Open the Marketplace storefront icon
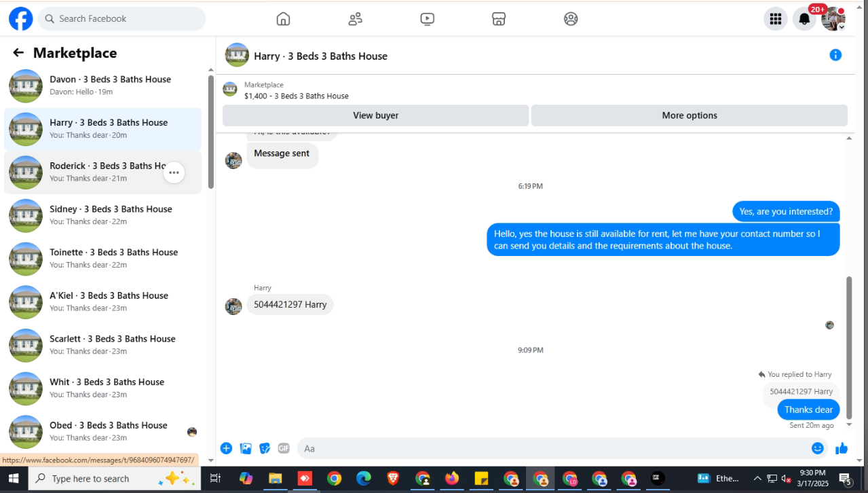Screen dimensions: 868x493 [499, 19]
